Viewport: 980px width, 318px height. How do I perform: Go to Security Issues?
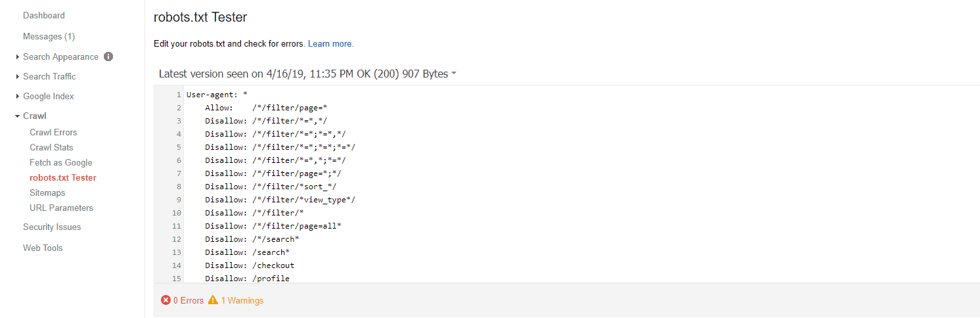(52, 227)
